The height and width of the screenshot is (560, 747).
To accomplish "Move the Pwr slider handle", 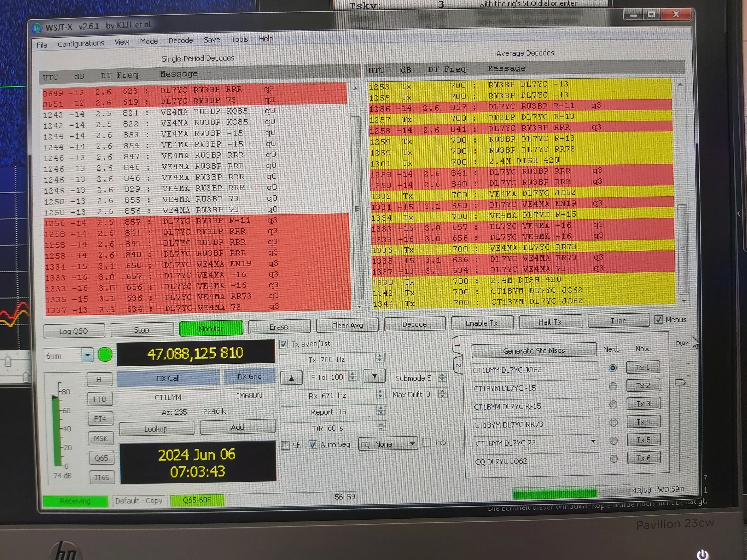I will tap(680, 382).
